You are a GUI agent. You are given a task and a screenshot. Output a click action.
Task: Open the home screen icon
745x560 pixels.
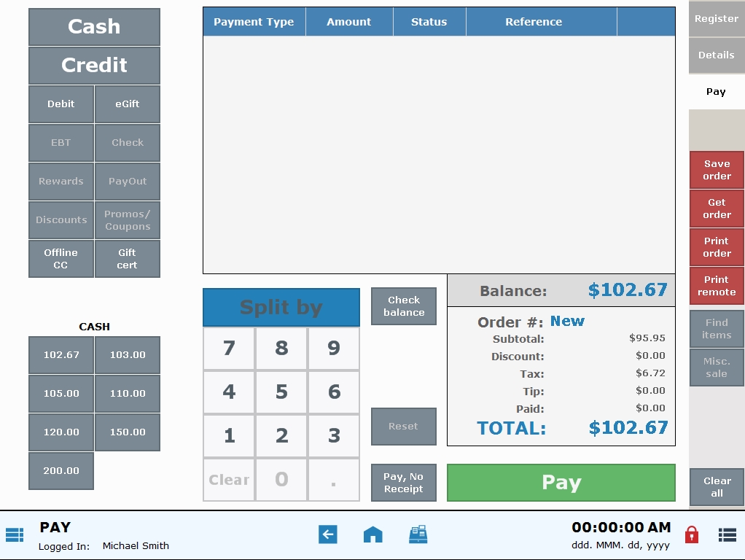[x=373, y=534]
